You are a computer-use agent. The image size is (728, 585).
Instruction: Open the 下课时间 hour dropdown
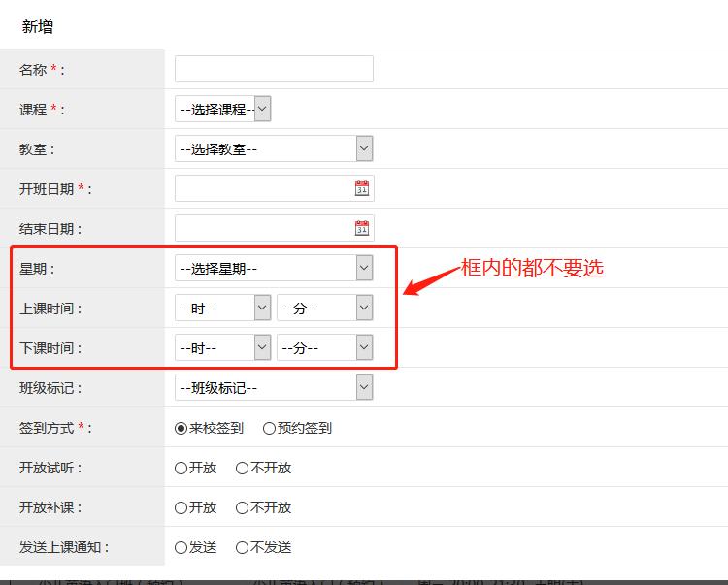click(x=222, y=347)
